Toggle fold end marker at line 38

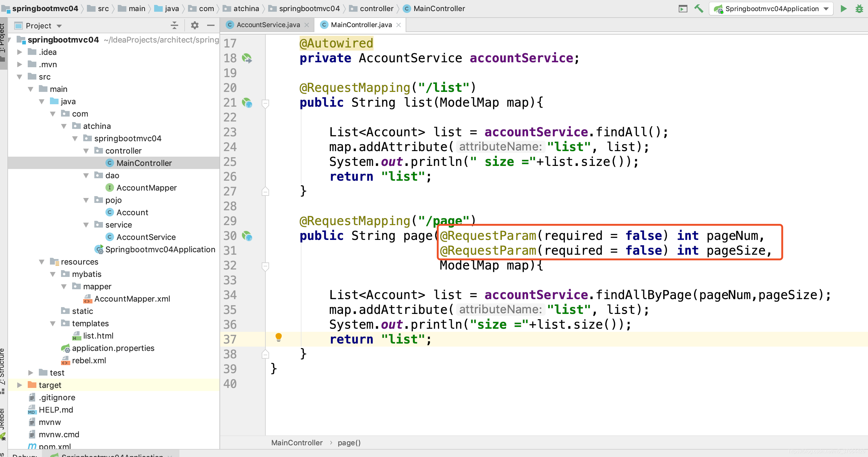[265, 354]
